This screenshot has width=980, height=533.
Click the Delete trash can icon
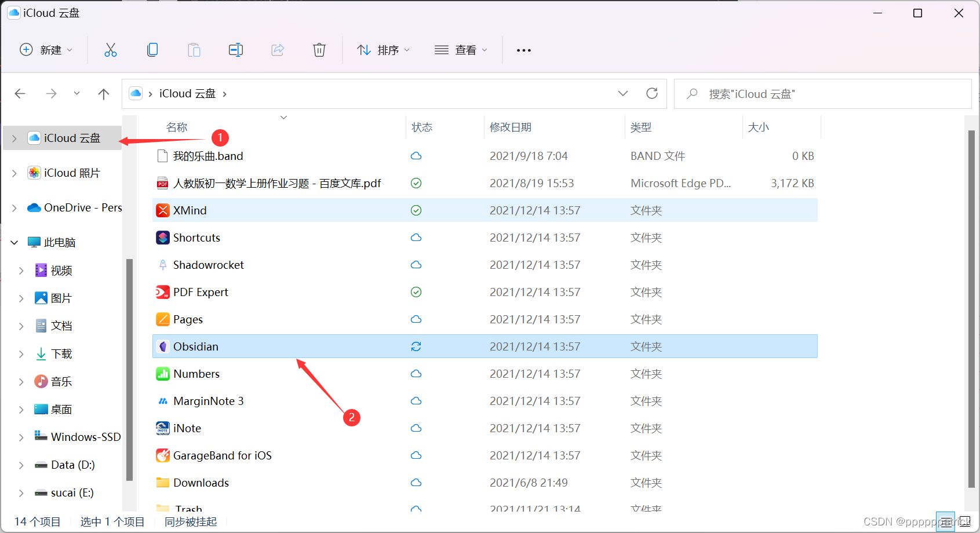pos(319,50)
